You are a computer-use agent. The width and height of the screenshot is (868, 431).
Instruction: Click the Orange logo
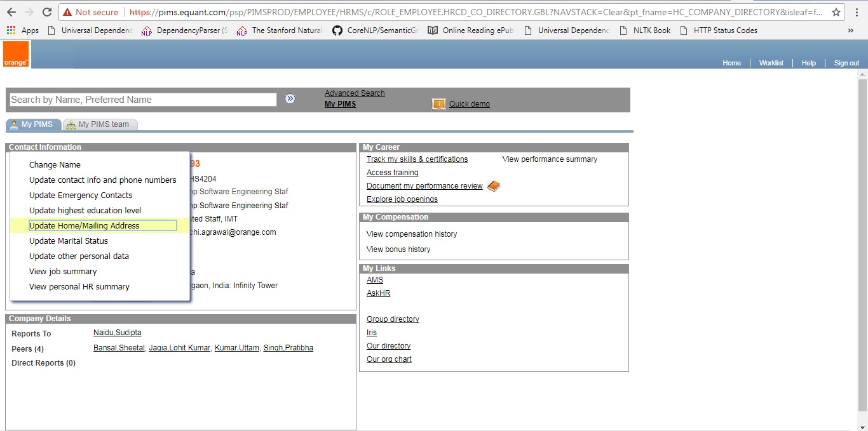pyautogui.click(x=16, y=55)
